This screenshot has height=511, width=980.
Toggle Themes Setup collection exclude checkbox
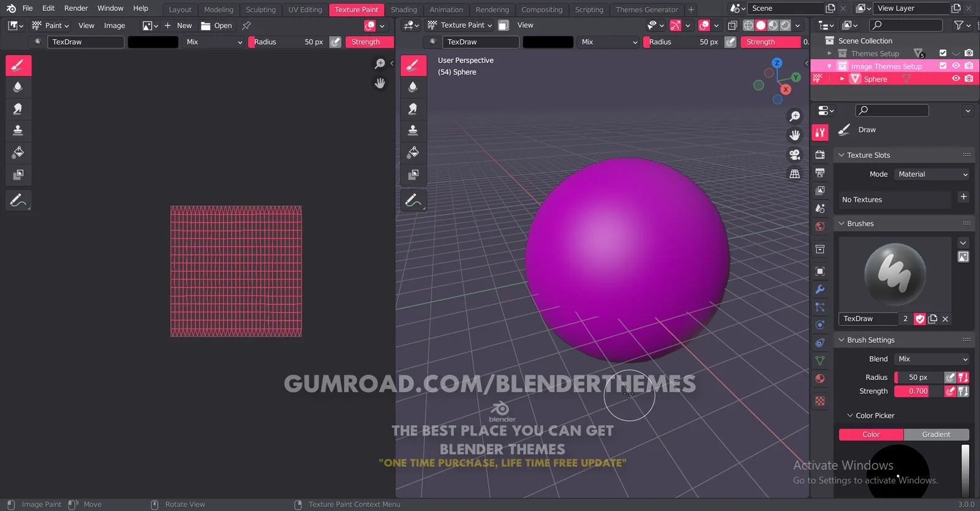pyautogui.click(x=943, y=53)
